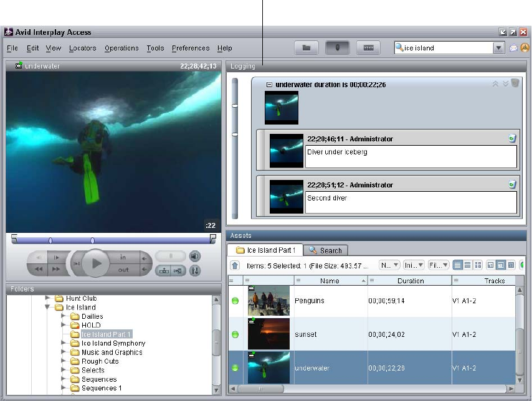Toggle the detailed list view in Assets

coord(457,265)
